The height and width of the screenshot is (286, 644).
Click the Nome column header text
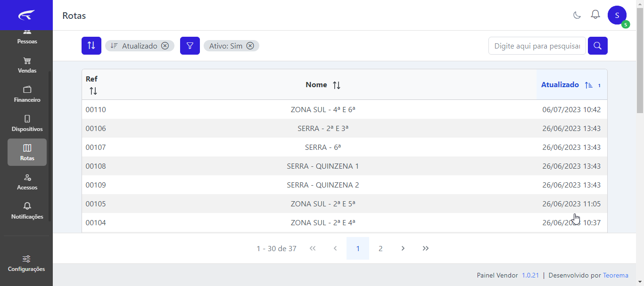click(x=316, y=85)
